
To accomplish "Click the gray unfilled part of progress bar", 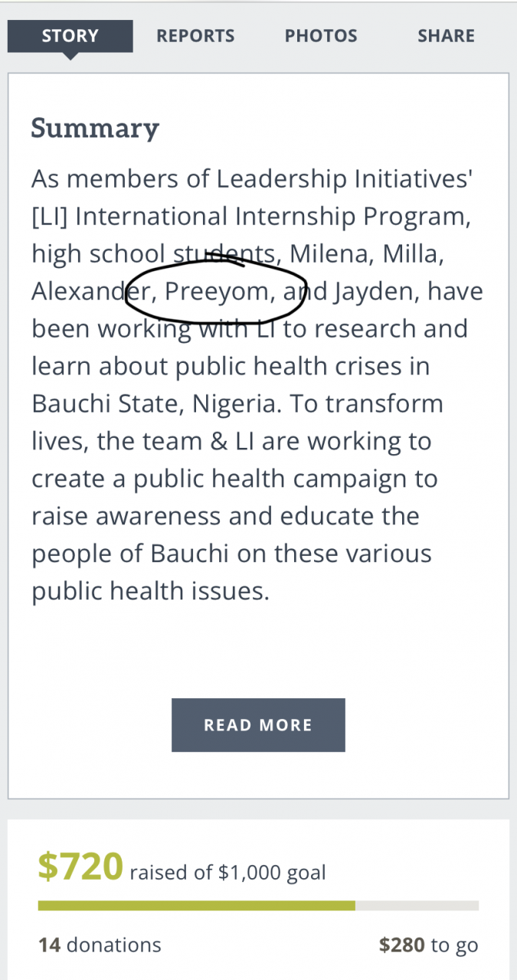I will [417, 906].
